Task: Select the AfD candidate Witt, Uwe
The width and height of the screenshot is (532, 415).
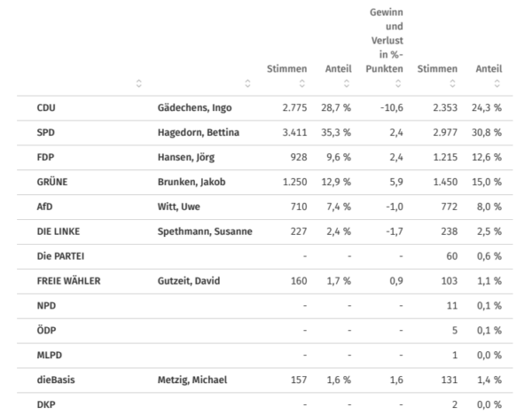Action: coord(179,207)
